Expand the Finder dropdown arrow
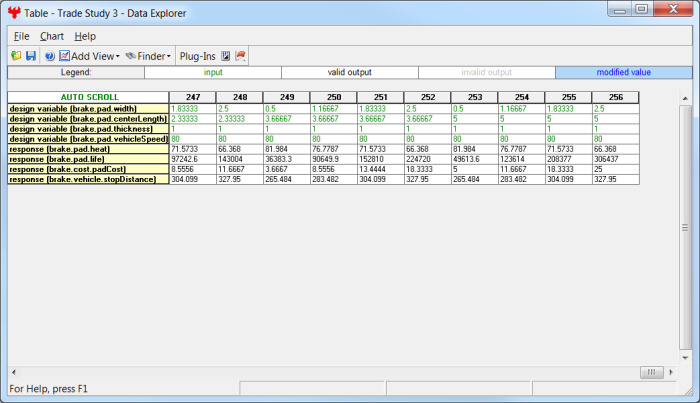 pos(169,57)
